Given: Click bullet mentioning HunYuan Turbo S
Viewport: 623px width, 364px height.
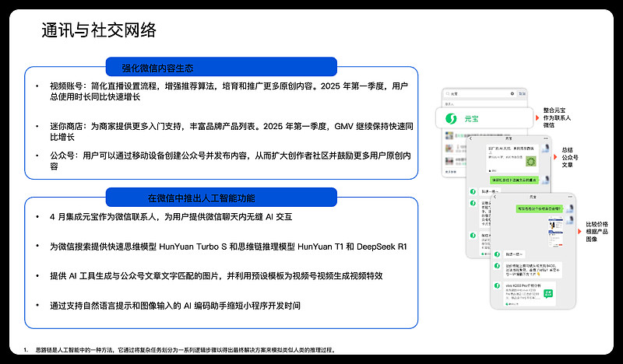Looking at the screenshot, I should coord(228,247).
